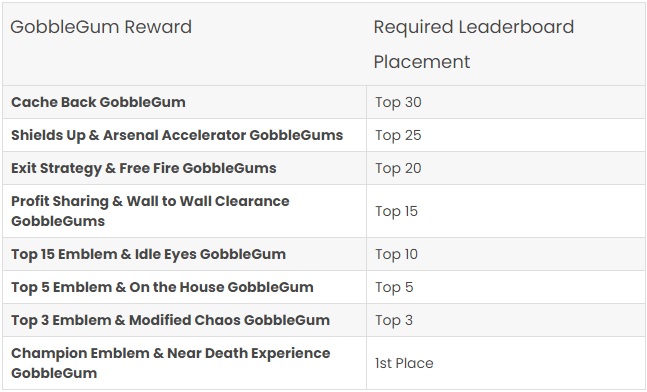
Task: Click the GobbleGum Reward column header
Action: pyautogui.click(x=101, y=27)
